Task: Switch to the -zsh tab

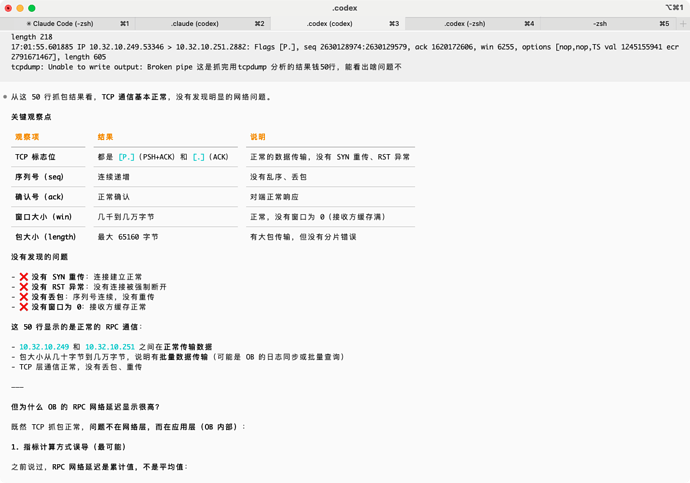Action: pos(608,24)
